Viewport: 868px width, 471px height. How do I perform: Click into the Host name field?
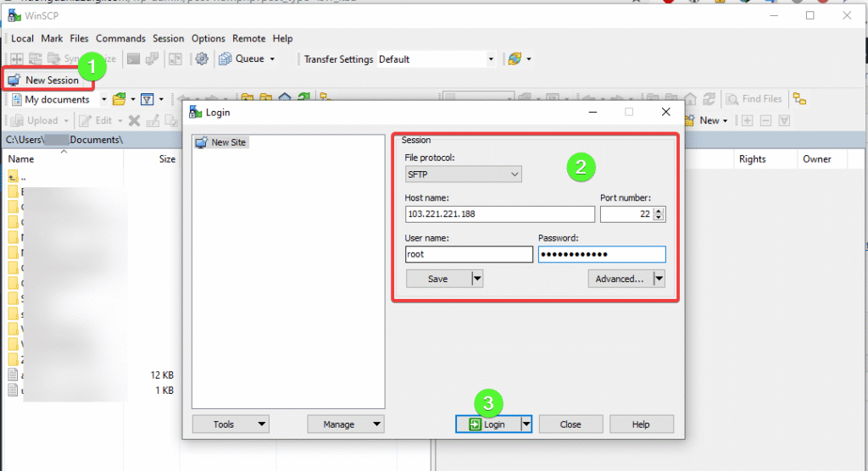click(499, 214)
